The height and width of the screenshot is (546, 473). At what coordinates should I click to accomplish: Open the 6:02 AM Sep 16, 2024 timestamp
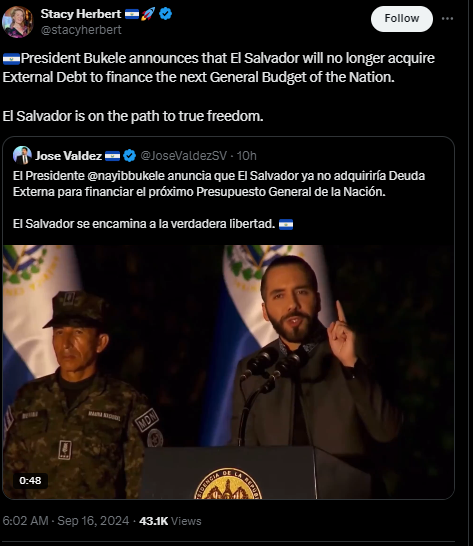pyautogui.click(x=65, y=521)
